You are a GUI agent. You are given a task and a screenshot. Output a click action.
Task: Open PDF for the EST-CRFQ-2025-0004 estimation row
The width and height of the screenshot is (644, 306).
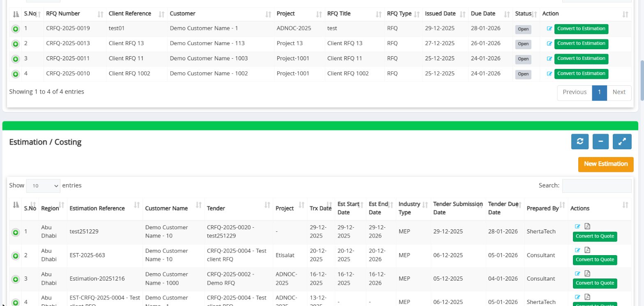click(587, 297)
